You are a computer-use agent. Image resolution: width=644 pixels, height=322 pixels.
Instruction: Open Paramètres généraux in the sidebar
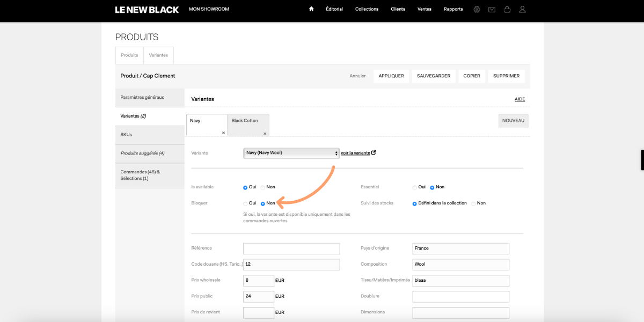[150, 98]
